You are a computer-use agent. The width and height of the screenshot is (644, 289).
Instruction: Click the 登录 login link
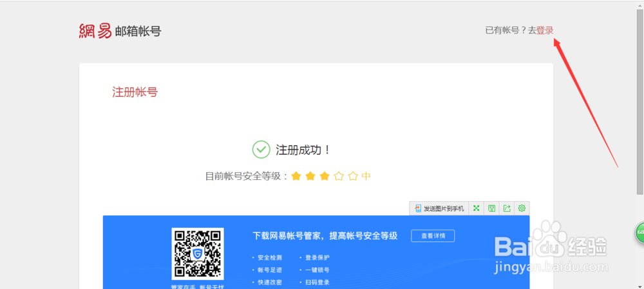[x=545, y=30]
